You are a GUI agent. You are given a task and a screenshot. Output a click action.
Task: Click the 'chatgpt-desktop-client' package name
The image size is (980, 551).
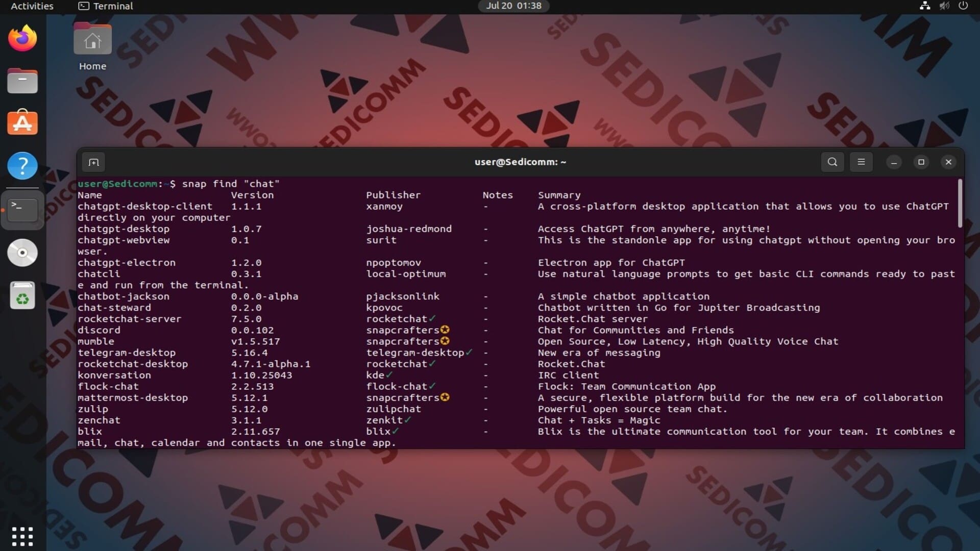click(145, 207)
